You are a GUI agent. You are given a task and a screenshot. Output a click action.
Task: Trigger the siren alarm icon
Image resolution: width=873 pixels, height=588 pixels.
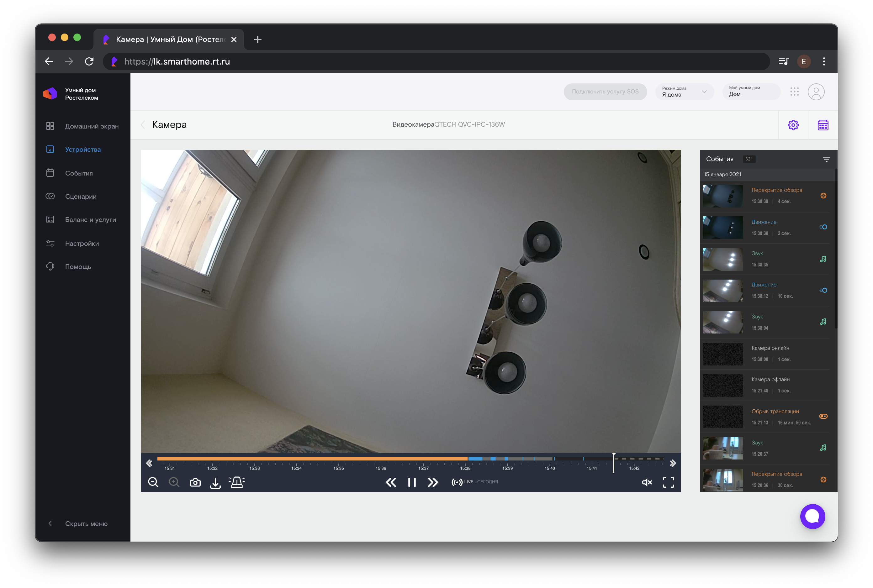tap(237, 482)
